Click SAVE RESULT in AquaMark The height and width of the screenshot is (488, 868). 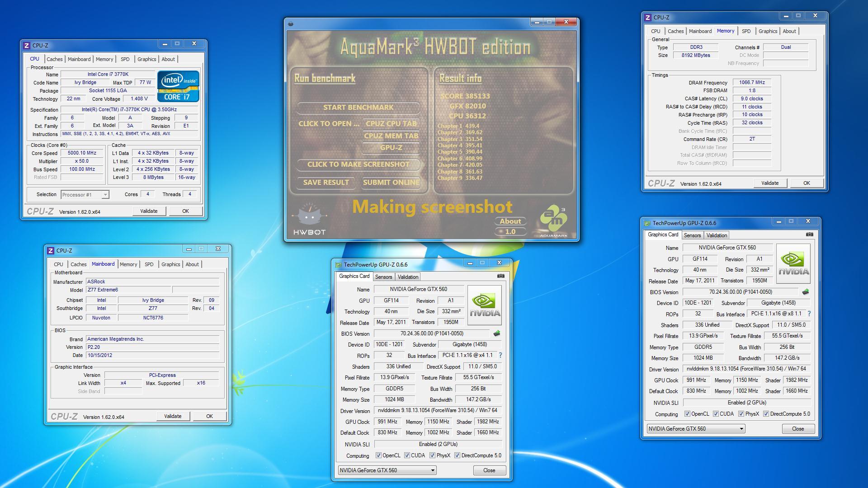point(326,183)
